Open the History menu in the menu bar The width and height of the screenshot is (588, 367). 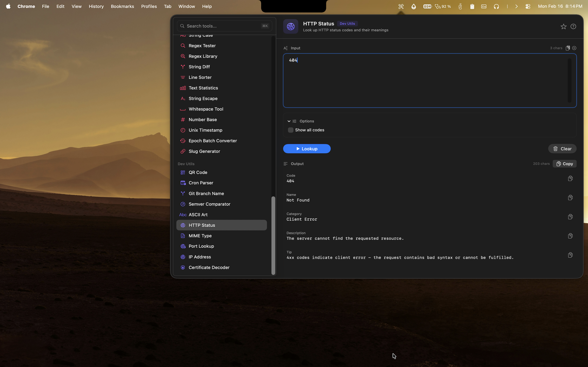(96, 6)
